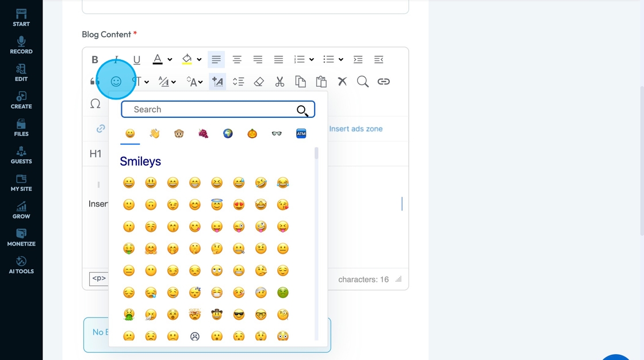Insert the tears of joy emoji

click(282, 182)
